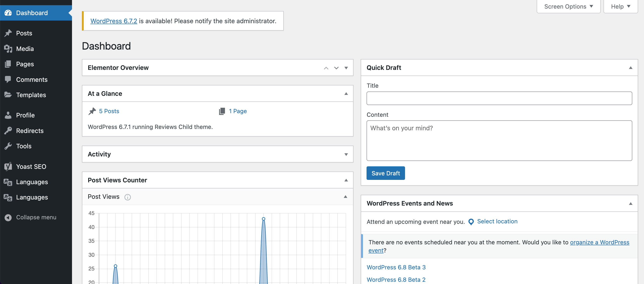Open Comments from the sidebar menu

point(32,79)
